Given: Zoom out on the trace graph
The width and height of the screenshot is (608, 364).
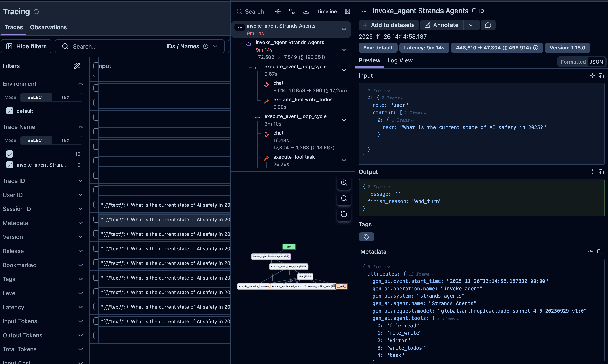Looking at the screenshot, I should tap(344, 198).
